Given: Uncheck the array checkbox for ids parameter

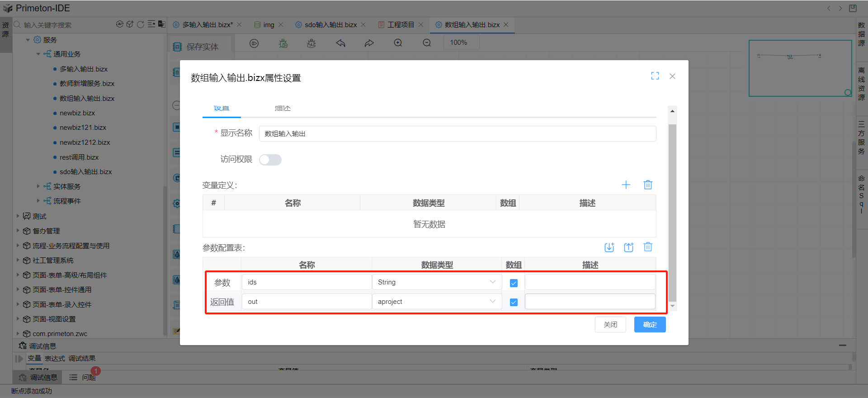Looking at the screenshot, I should [514, 283].
